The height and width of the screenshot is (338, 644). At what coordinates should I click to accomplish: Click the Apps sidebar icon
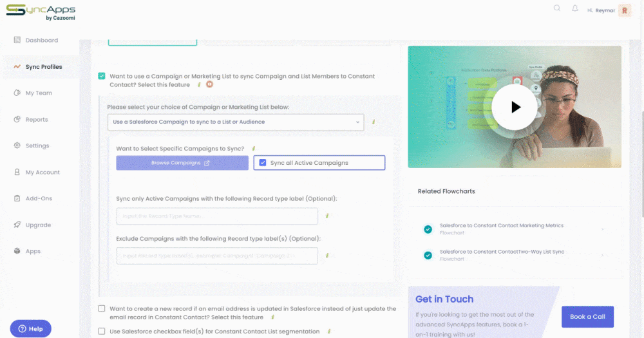[x=17, y=251]
